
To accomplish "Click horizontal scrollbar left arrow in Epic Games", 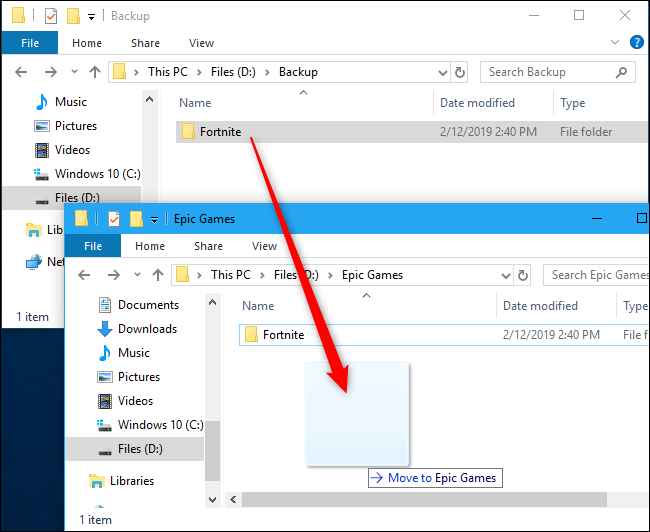I will (x=233, y=500).
